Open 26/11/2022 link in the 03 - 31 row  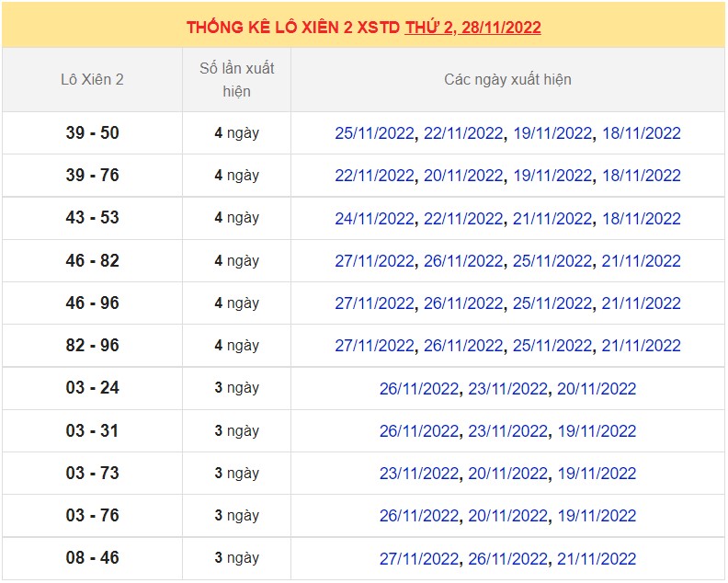(419, 431)
